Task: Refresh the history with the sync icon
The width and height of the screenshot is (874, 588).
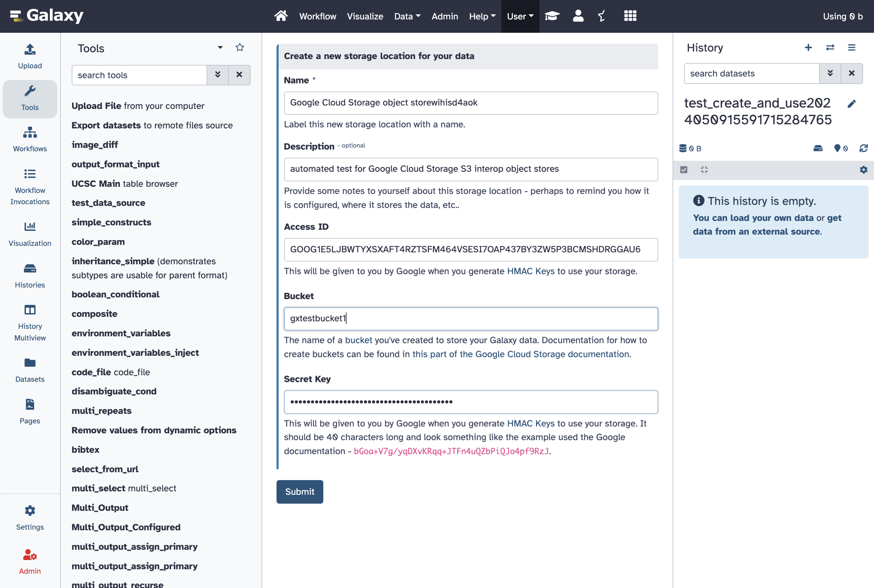Action: click(863, 148)
